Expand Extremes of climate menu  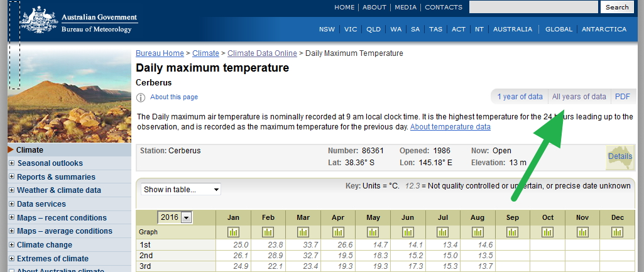11,258
